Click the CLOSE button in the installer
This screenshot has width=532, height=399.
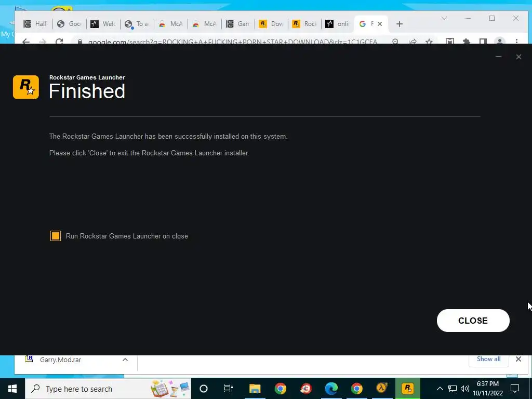pos(473,320)
